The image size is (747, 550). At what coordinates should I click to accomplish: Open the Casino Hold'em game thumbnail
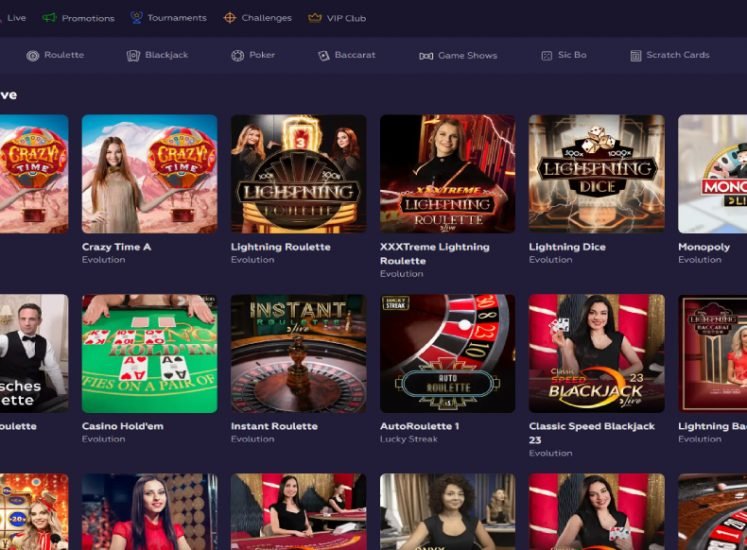[x=149, y=353]
